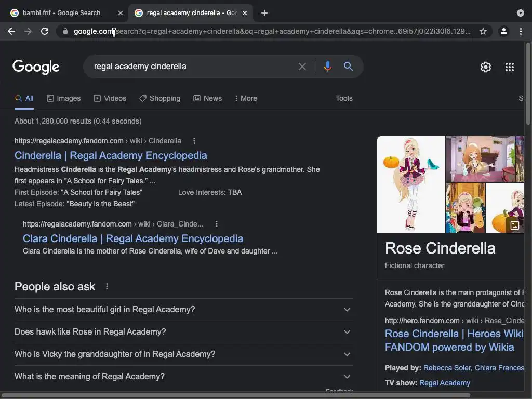Click the 'Latest Episode: Beauty is the Beast' text
Viewport: 532px width, 399px height.
[75, 204]
